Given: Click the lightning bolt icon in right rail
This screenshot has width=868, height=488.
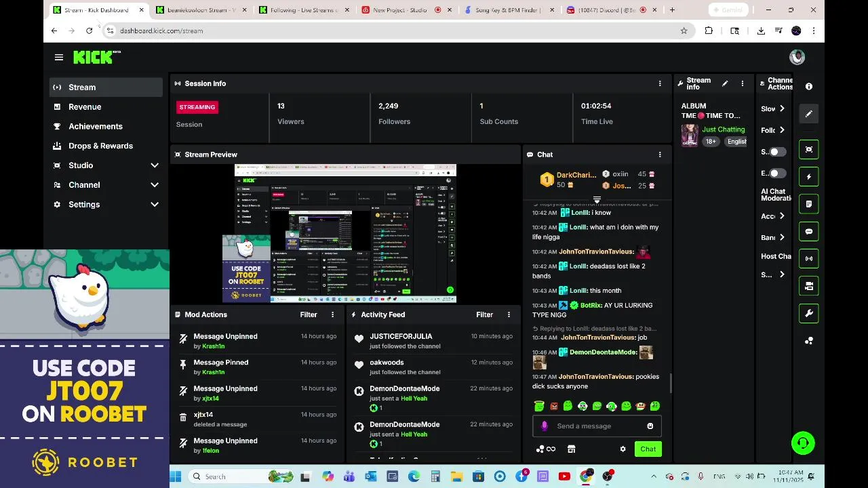Looking at the screenshot, I should tap(809, 177).
